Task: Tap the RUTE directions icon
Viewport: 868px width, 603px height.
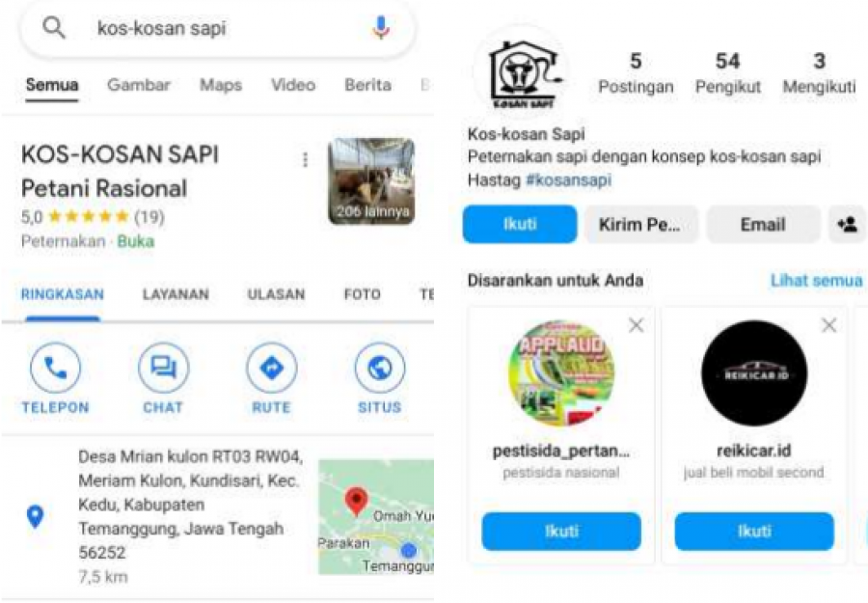Action: (x=271, y=368)
